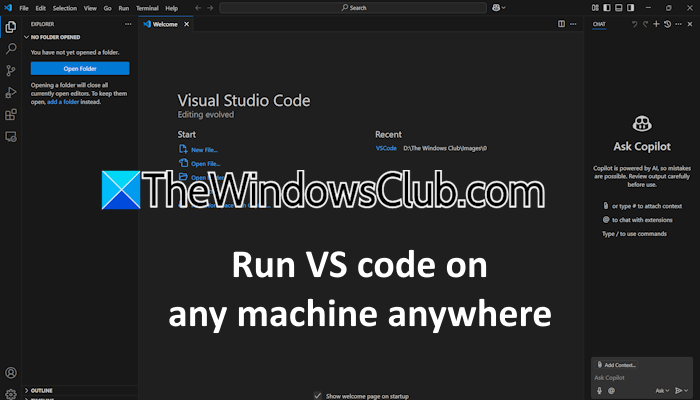Click the Add Context... button
The width and height of the screenshot is (700, 400).
tap(616, 365)
